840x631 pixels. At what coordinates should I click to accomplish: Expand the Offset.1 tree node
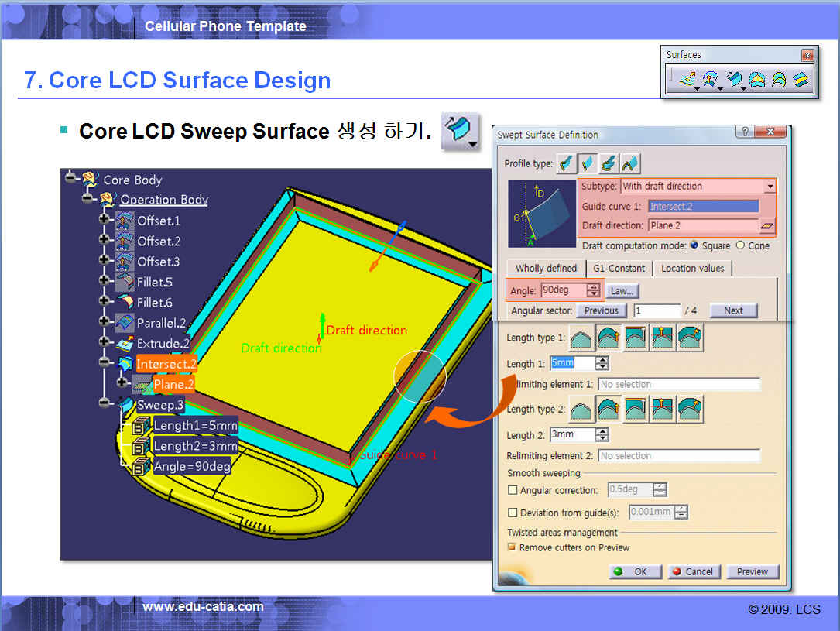pyautogui.click(x=104, y=221)
